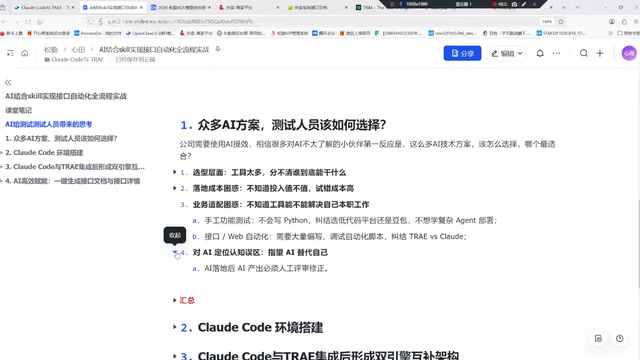Click 心田 breadcrumb link
Screen dimensions: 640x360
[x=78, y=49]
